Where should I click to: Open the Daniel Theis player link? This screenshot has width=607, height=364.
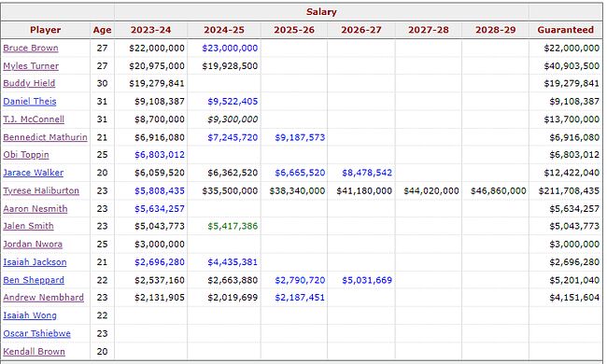pyautogui.click(x=30, y=102)
